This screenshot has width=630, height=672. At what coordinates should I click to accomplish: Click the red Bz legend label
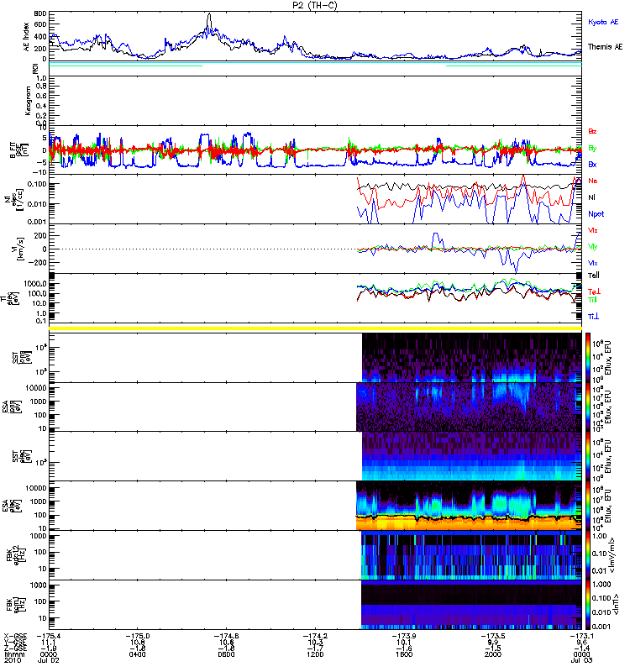[x=592, y=131]
